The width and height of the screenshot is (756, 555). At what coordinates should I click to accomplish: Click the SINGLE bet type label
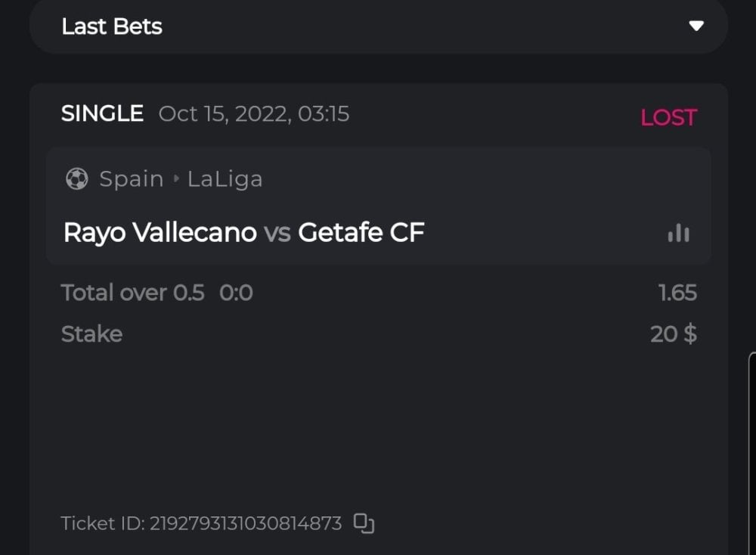pyautogui.click(x=102, y=113)
